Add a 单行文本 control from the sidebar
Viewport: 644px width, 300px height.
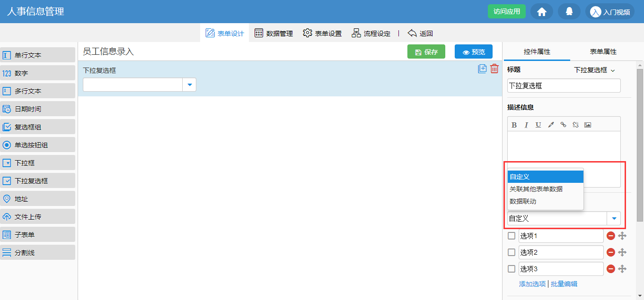pos(38,55)
